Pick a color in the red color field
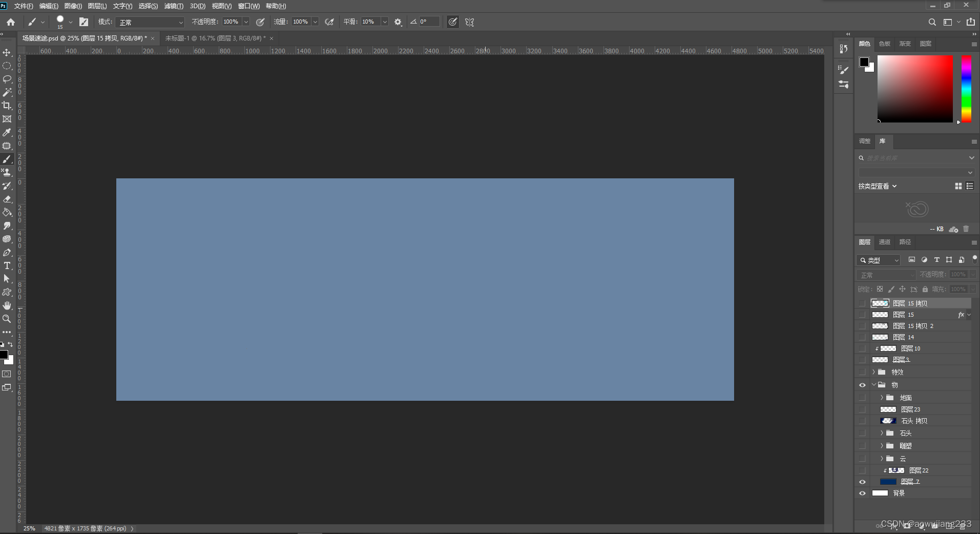The width and height of the screenshot is (980, 534). pyautogui.click(x=915, y=89)
